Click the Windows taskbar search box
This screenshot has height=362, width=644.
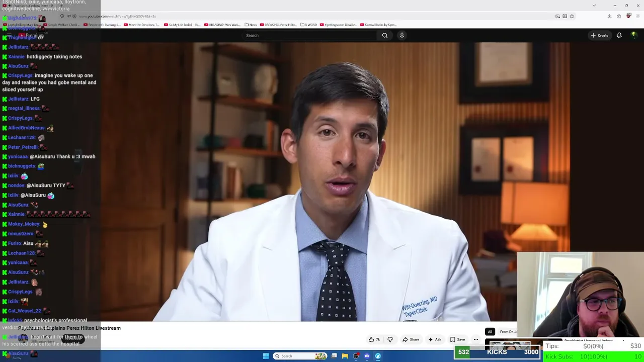(300, 356)
